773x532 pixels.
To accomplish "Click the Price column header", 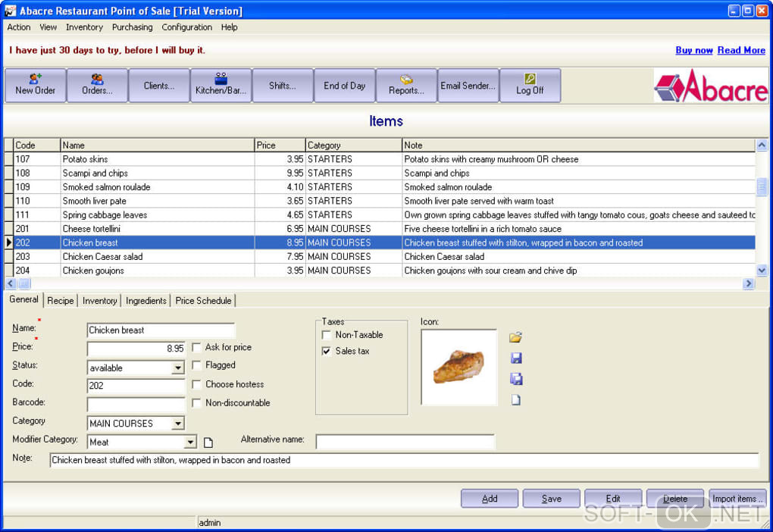I will 280,145.
